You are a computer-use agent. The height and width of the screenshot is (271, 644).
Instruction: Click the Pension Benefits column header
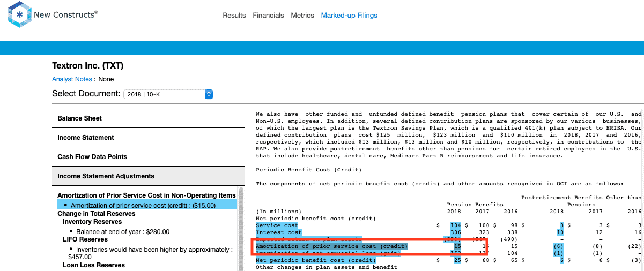475,204
